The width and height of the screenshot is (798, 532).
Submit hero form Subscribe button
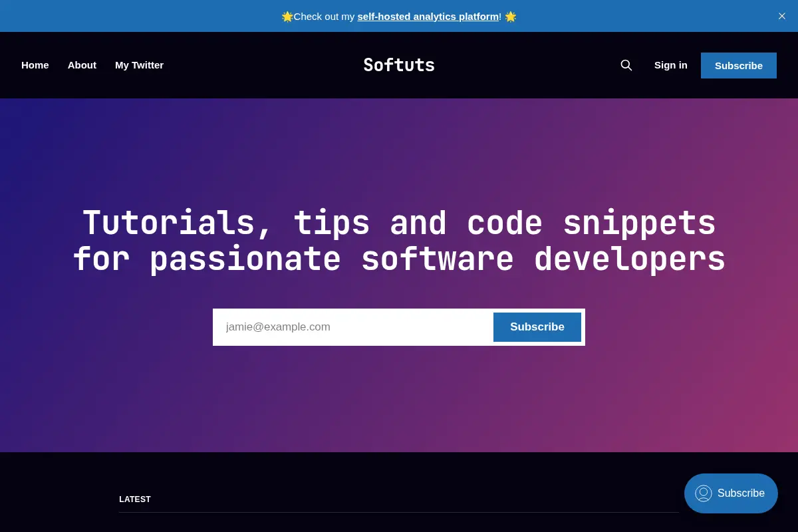click(x=537, y=327)
